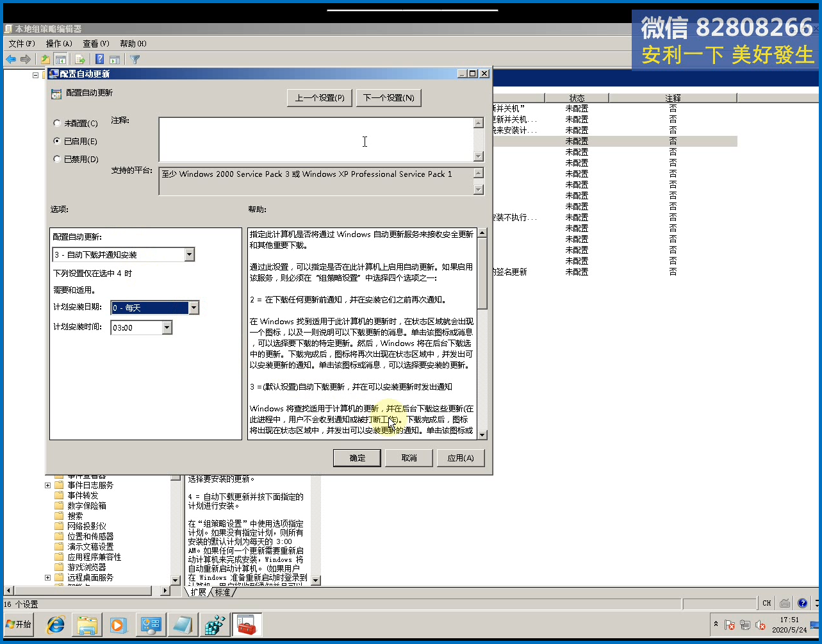Select the 演示文稿设置 folder in tree
This screenshot has height=644, width=822.
(90, 547)
